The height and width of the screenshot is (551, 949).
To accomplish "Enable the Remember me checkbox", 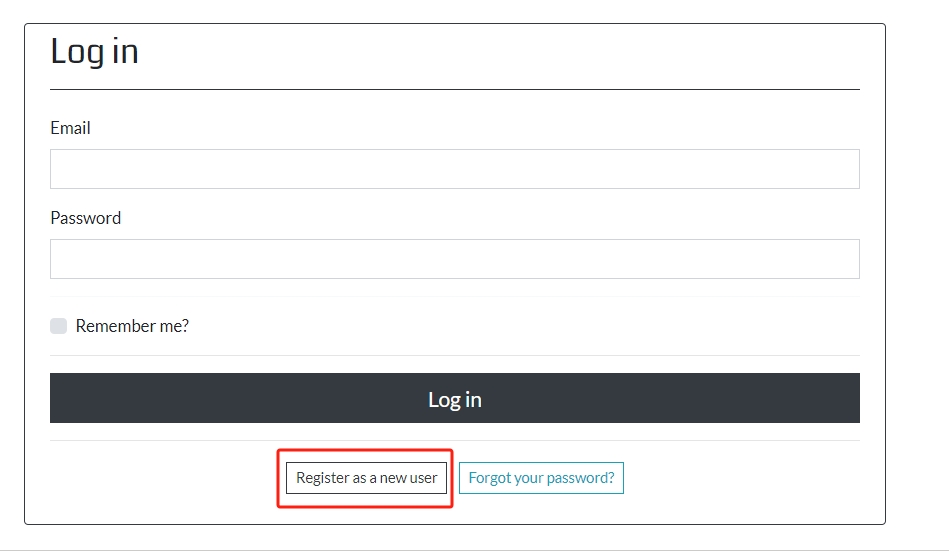I will 59,326.
